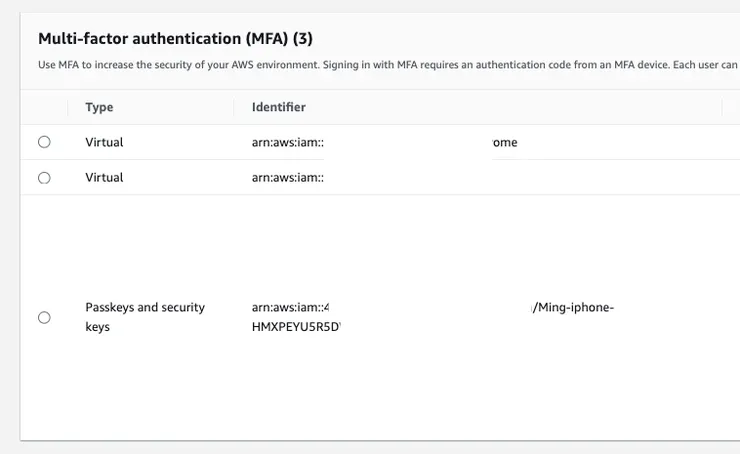Click the column divider right of Identifier header

pos(722,107)
